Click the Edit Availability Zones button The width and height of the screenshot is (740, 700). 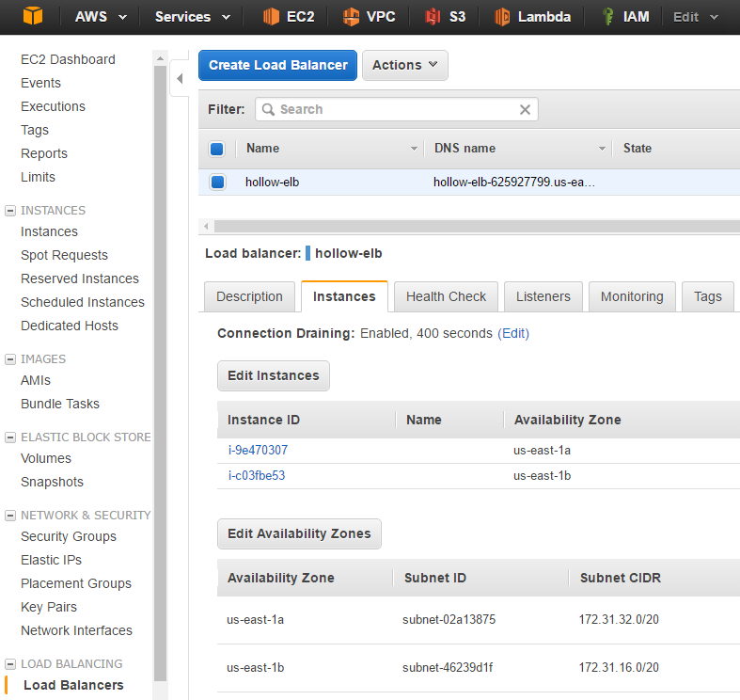[x=299, y=533]
